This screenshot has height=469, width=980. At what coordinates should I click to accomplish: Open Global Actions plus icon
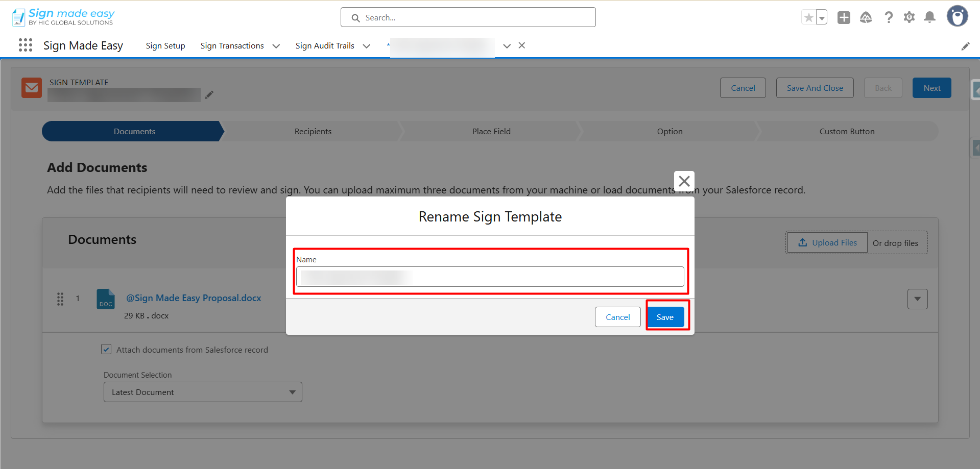click(844, 18)
